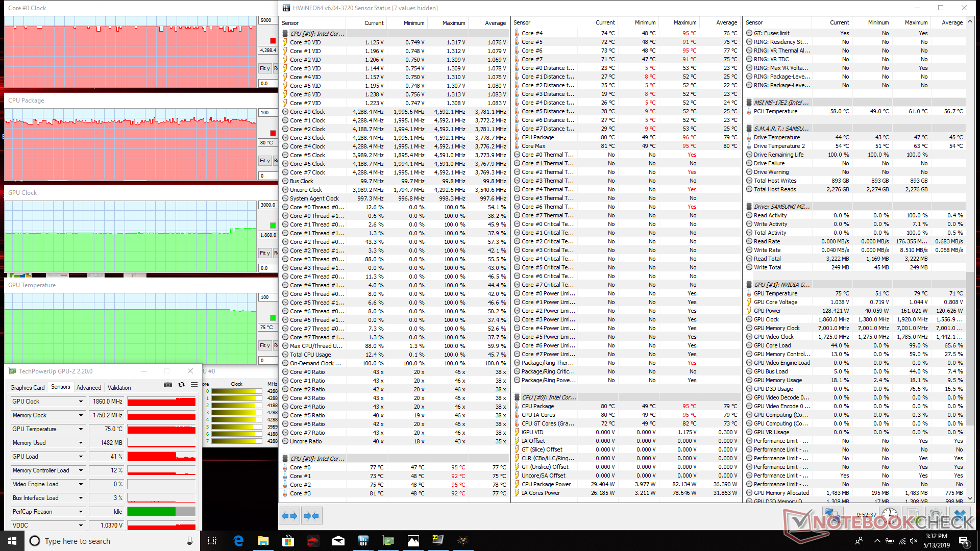Open Microsoft Store from taskbar
This screenshot has width=980, height=551.
[x=288, y=541]
